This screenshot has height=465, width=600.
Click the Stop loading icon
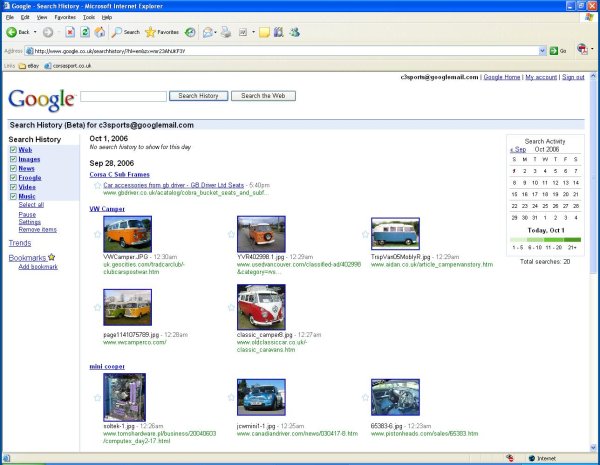(x=70, y=33)
